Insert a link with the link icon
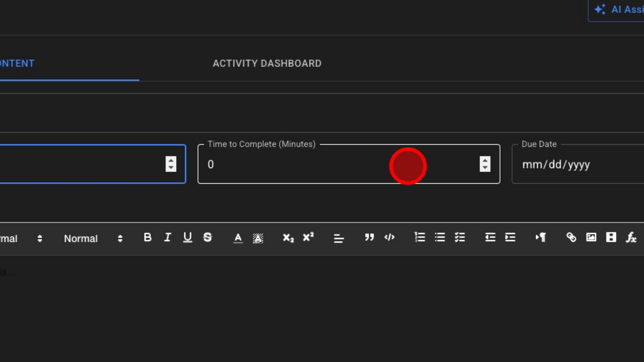The image size is (644, 362). (x=571, y=237)
